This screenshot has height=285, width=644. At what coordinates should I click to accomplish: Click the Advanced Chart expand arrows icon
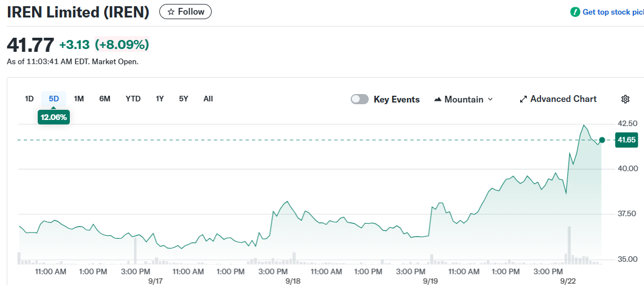[x=524, y=99]
